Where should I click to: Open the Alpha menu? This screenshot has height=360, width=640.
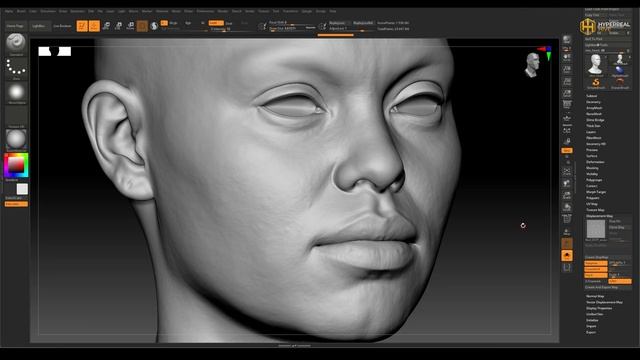pos(9,11)
